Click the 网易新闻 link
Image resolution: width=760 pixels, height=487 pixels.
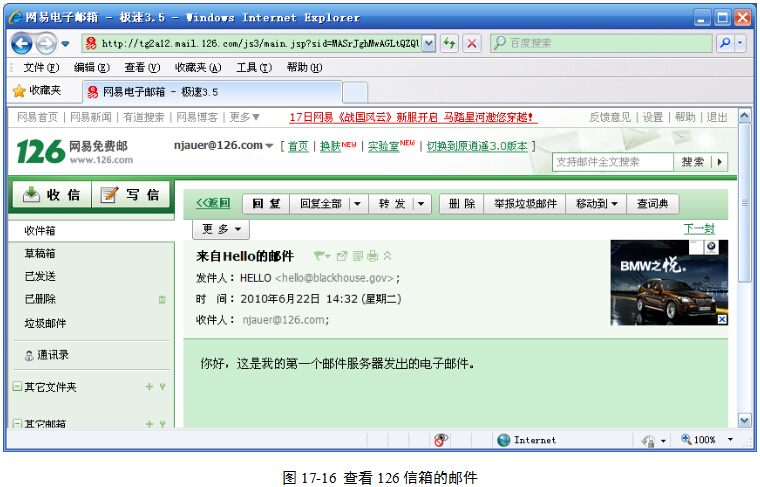click(x=91, y=117)
